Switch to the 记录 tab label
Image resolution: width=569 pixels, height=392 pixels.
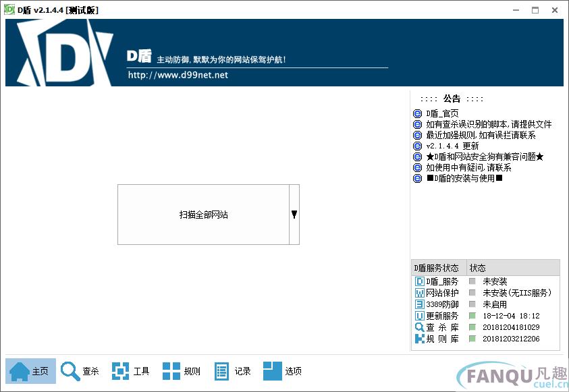click(243, 371)
